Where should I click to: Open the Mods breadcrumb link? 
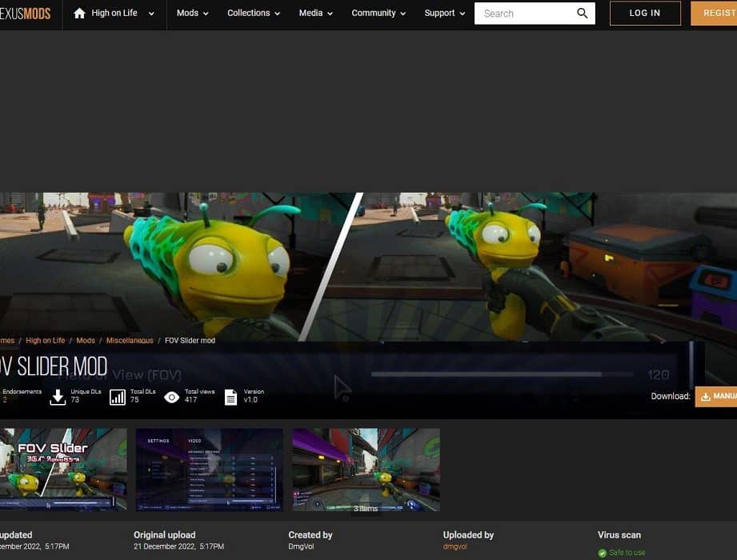[86, 341]
